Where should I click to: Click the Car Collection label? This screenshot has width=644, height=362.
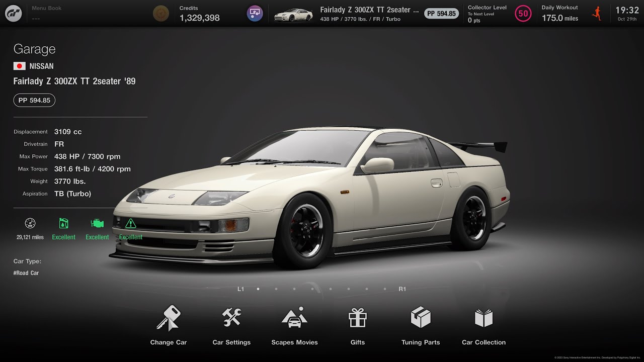pos(484,342)
